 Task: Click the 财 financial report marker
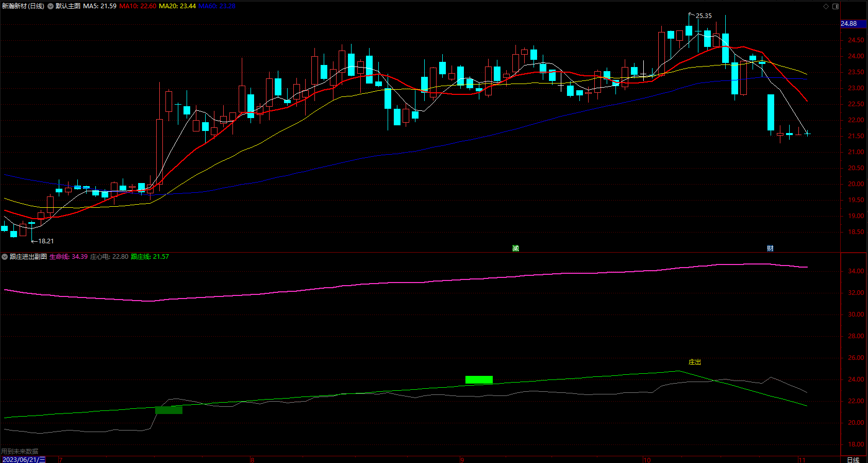click(770, 248)
